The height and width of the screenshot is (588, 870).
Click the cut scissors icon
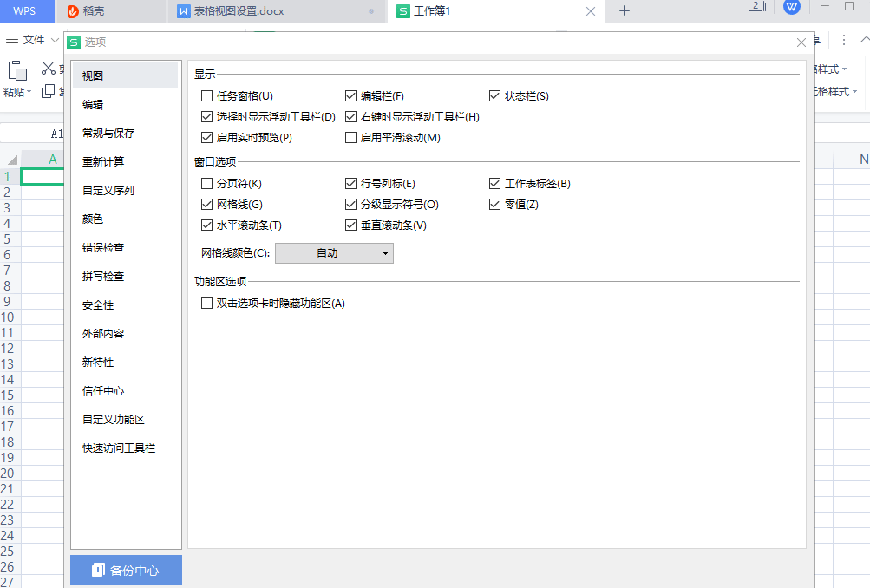[49, 69]
